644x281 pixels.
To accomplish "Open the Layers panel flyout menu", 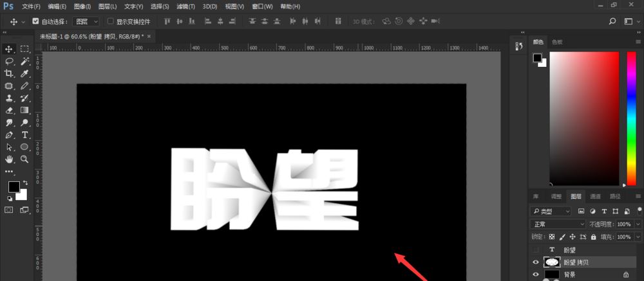I will pyautogui.click(x=638, y=196).
